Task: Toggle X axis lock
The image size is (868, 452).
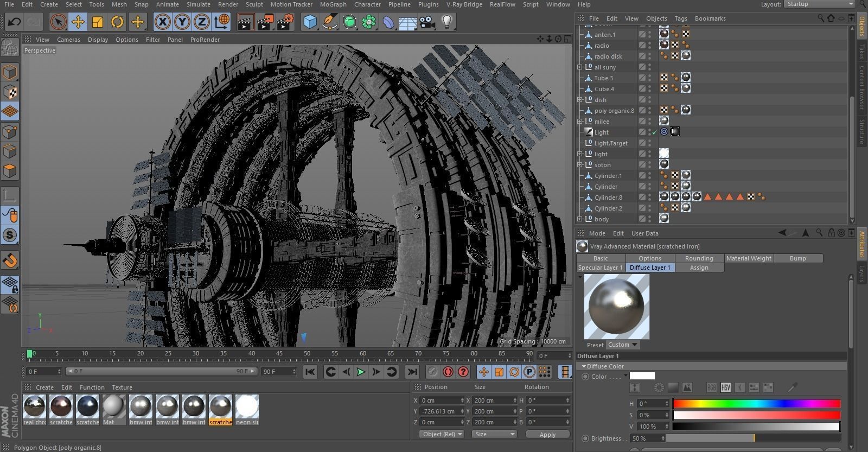Action: point(162,22)
